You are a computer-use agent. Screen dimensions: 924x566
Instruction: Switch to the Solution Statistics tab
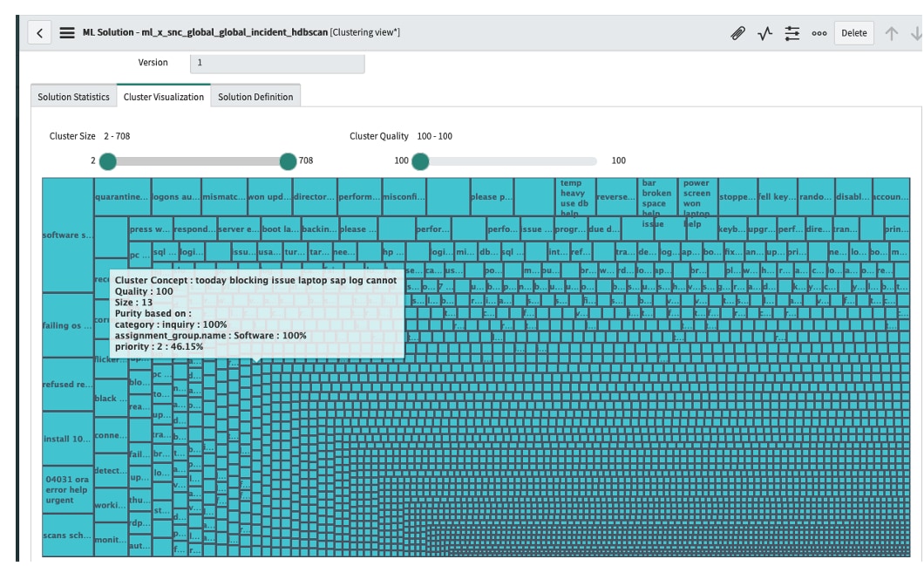tap(72, 96)
